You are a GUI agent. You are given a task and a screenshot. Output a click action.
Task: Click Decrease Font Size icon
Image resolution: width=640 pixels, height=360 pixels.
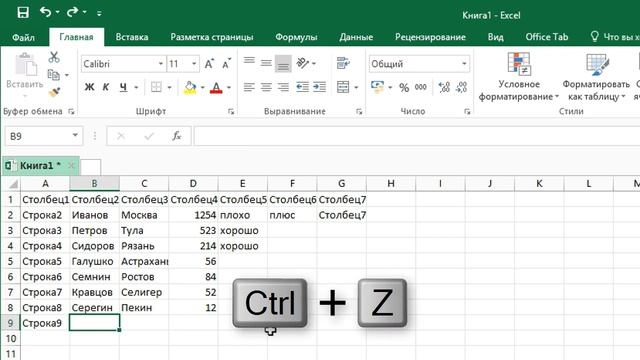point(227,64)
